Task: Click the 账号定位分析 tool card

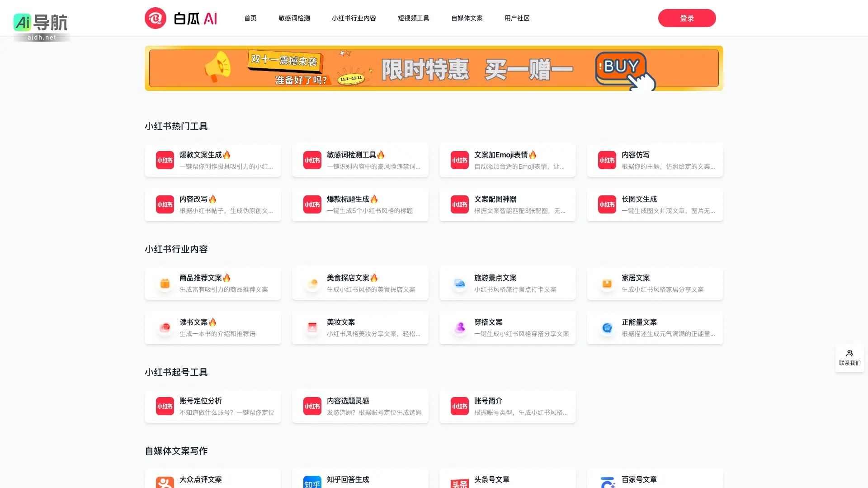Action: click(x=212, y=406)
